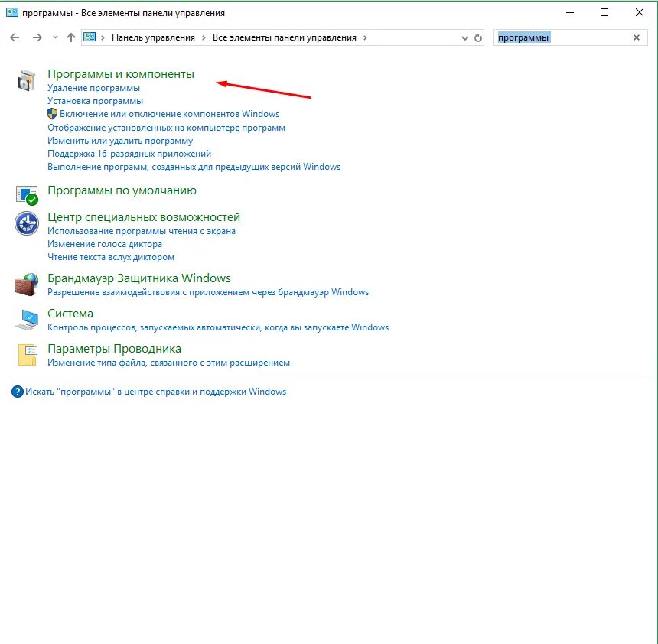Open Контроль процессов, запускаемых автоматически link
Screen dimensions: 658x644
pyautogui.click(x=218, y=327)
